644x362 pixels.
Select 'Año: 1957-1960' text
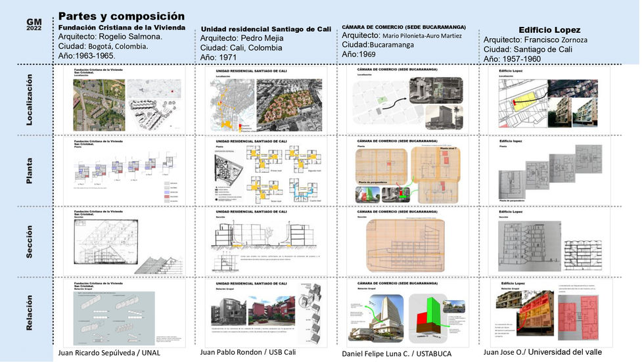[512, 58]
